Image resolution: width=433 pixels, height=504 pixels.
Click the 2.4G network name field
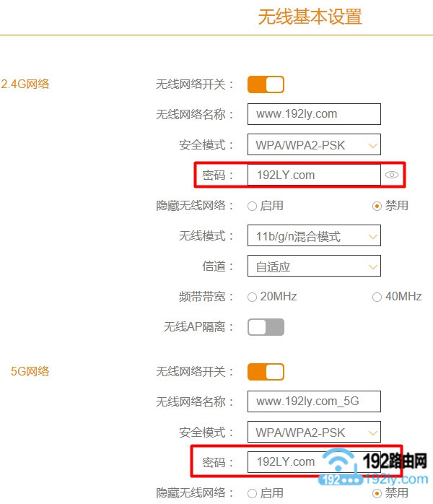point(314,114)
